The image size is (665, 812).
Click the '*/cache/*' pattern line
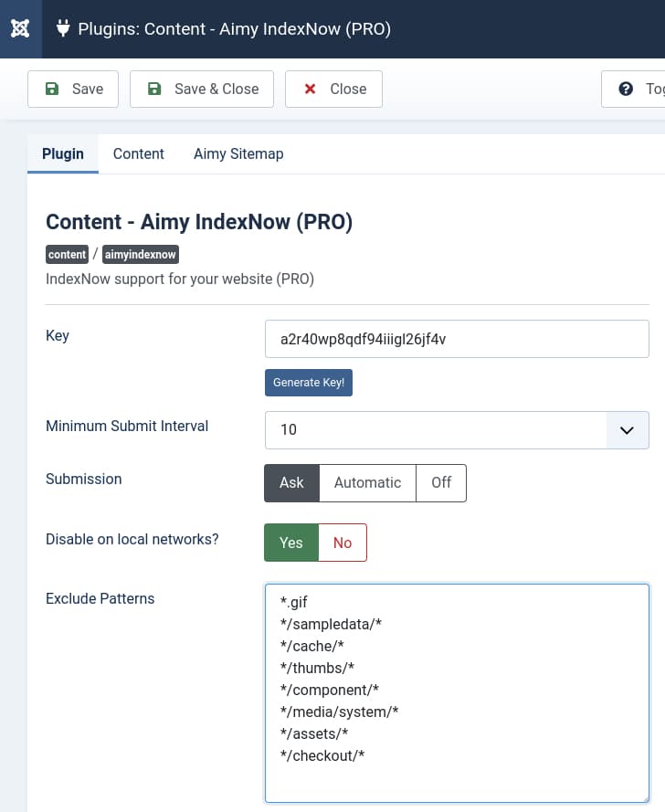311,647
